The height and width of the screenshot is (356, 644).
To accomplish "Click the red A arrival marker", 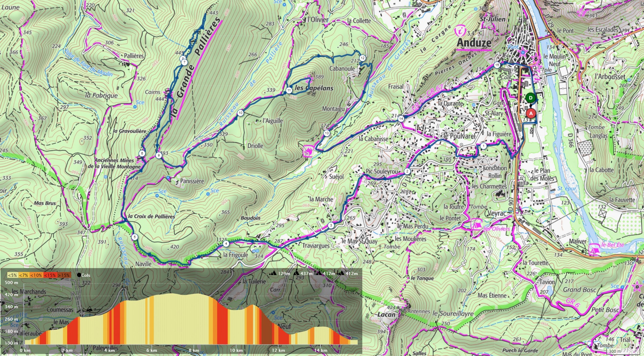I will click(x=531, y=113).
